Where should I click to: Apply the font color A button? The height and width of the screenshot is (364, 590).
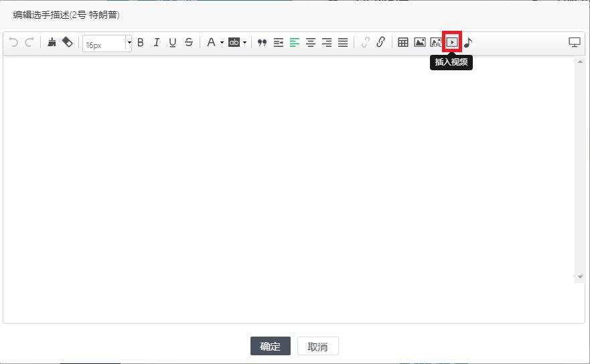point(211,42)
